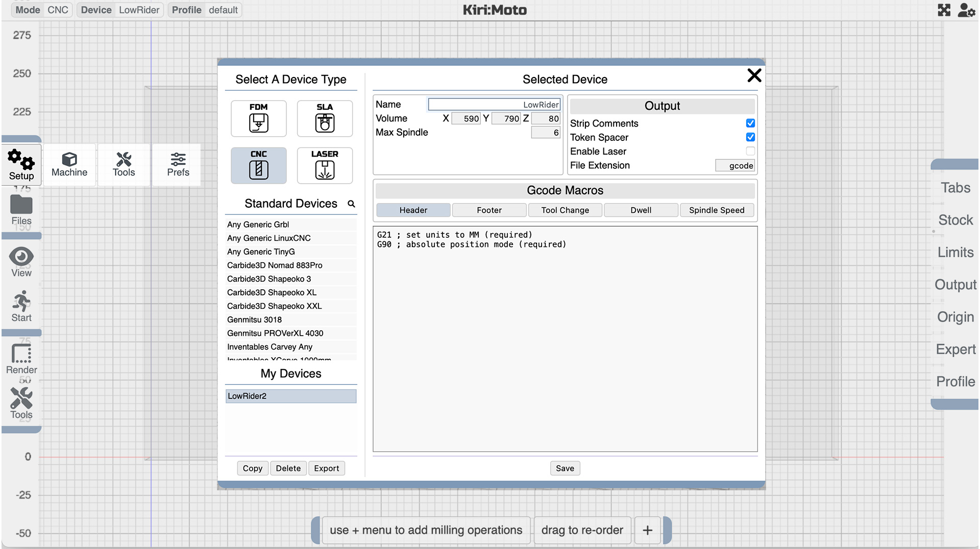Screen dimensions: 980x549
Task: Select the CNC device type icon
Action: click(258, 165)
